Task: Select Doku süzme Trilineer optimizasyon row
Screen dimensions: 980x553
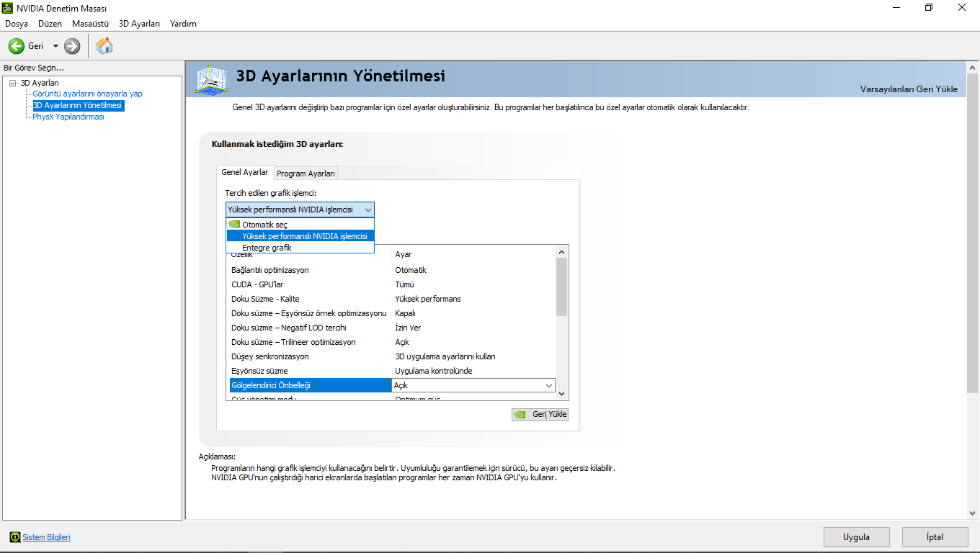Action: [392, 342]
